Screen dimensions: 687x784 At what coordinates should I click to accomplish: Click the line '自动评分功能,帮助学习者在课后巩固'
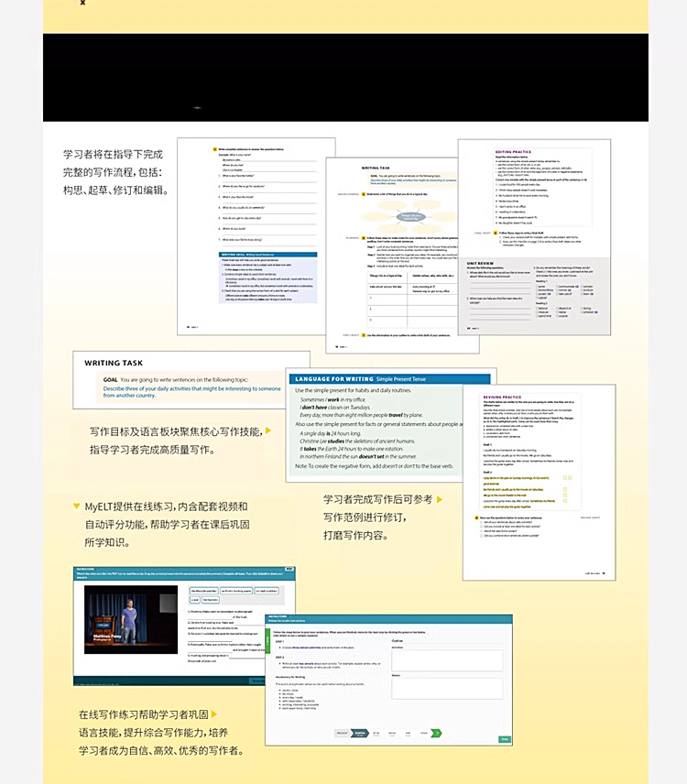pos(167,525)
